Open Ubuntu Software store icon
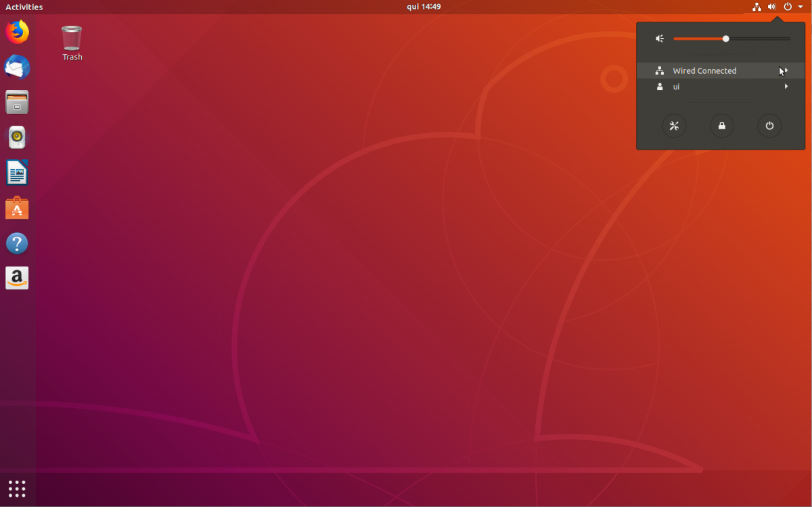The width and height of the screenshot is (812, 507). tap(17, 208)
